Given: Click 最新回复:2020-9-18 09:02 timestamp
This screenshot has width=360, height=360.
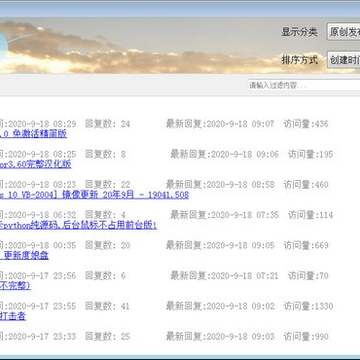Looking at the screenshot, I should point(220,306).
